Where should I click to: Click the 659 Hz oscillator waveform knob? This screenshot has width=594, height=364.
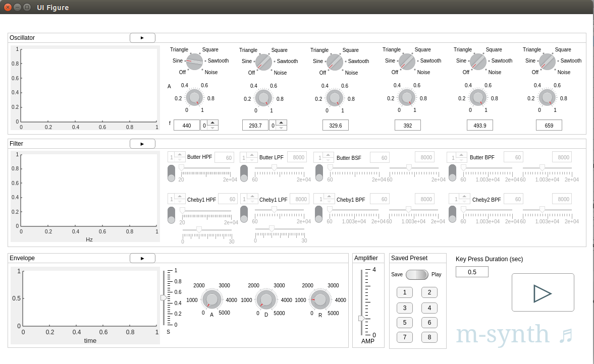(548, 62)
